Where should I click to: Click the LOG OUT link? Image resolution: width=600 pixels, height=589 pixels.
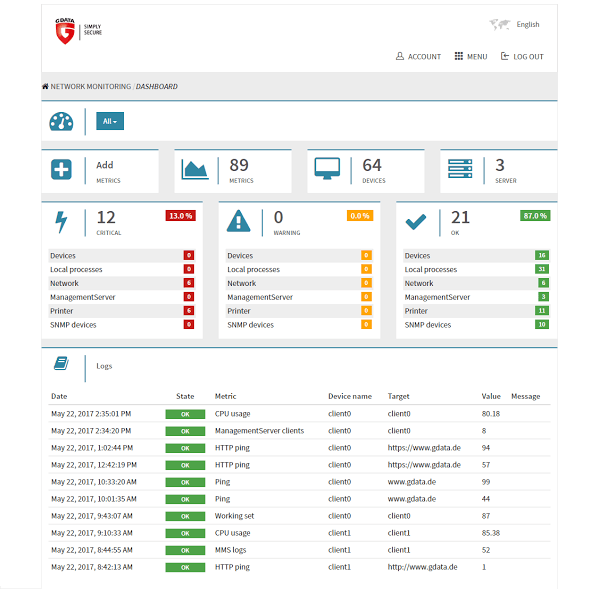coord(522,57)
